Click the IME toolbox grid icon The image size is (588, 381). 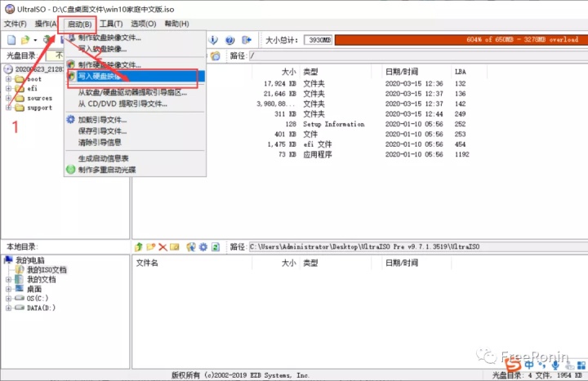coord(581,365)
